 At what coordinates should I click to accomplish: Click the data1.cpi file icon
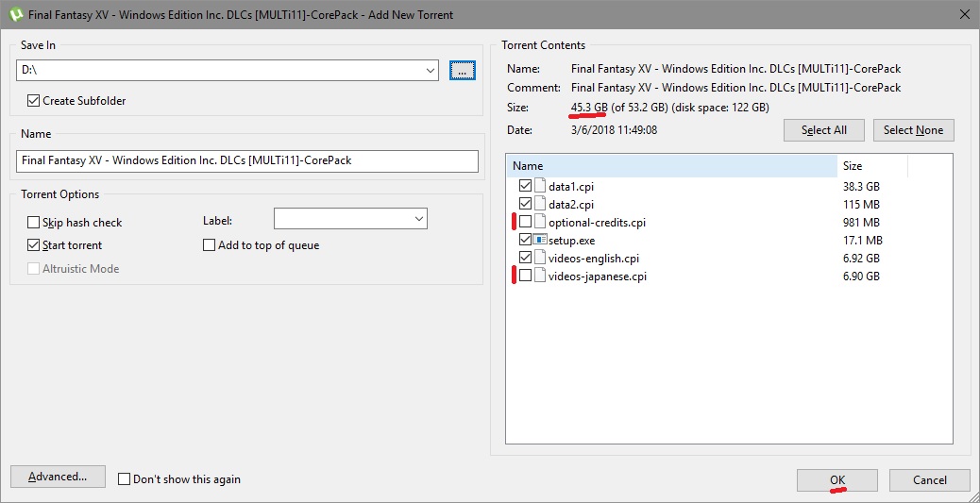click(540, 186)
